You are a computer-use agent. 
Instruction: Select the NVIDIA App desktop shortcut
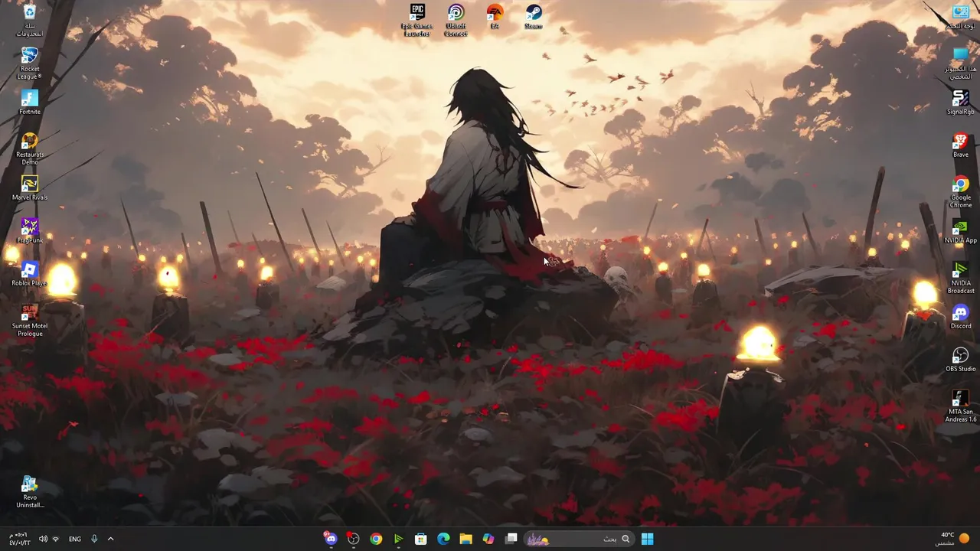tap(961, 231)
